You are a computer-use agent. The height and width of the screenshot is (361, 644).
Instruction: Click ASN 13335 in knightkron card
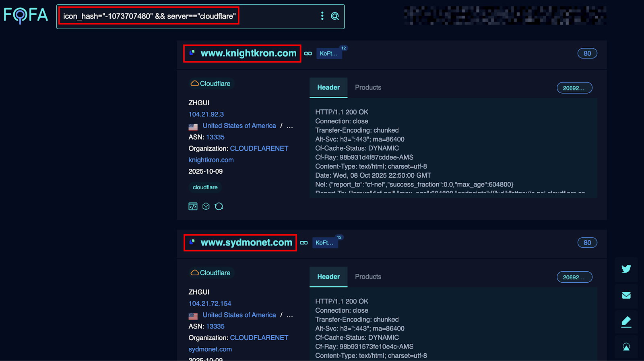215,137
